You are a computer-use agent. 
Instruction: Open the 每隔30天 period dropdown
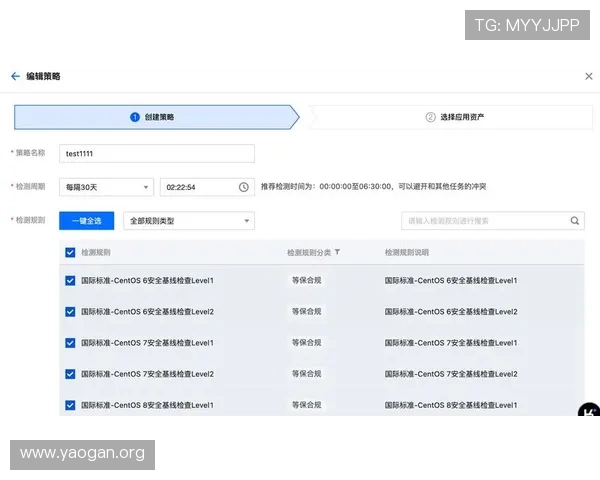[106, 187]
